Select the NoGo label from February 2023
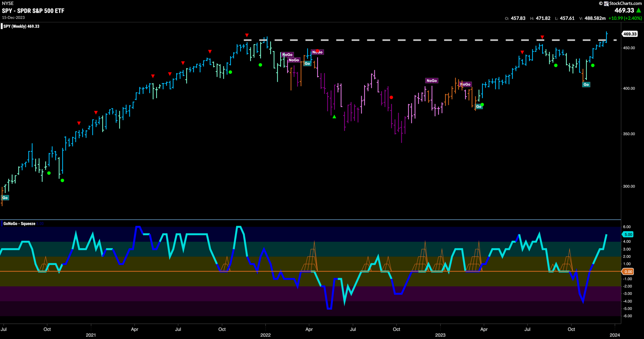The height and width of the screenshot is (339, 644). pos(465,84)
